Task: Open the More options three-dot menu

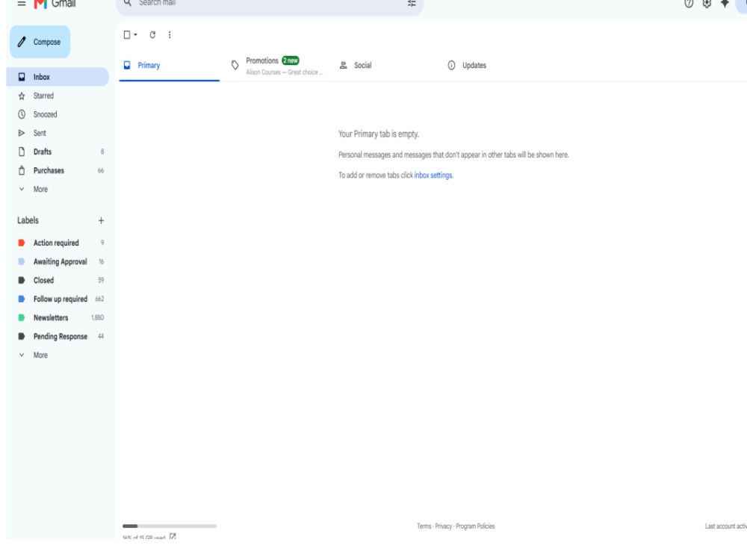Action: (170, 35)
